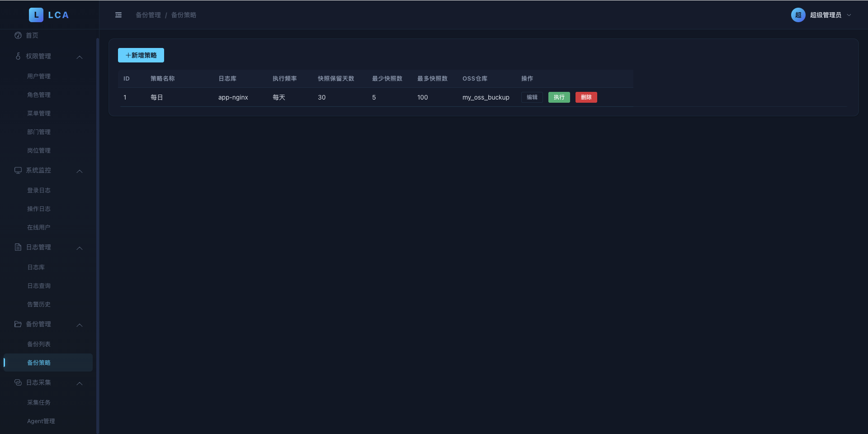Open 登录日志 menu item
Image resolution: width=868 pixels, height=434 pixels.
point(39,190)
